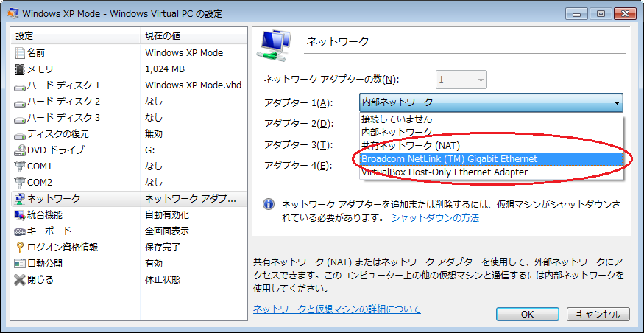Expand the ネットワーク アダプターの数 combo box
This screenshot has width=644, height=333.
click(481, 80)
